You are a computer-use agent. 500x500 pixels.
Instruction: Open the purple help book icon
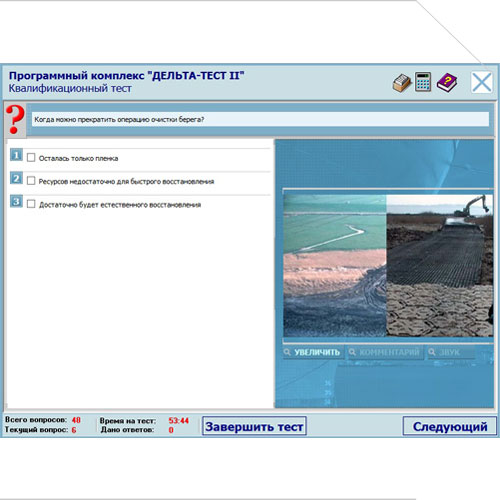447,82
